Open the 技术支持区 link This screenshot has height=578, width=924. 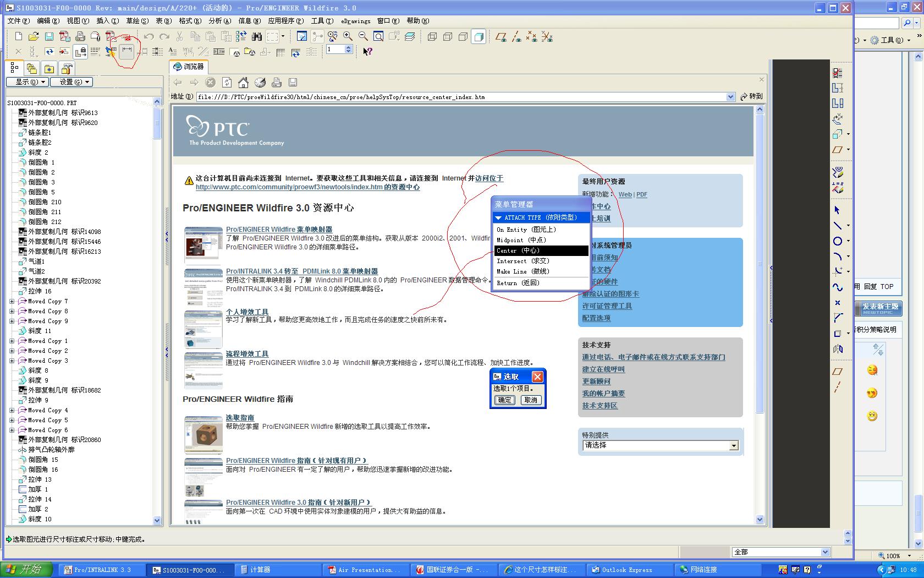[600, 406]
